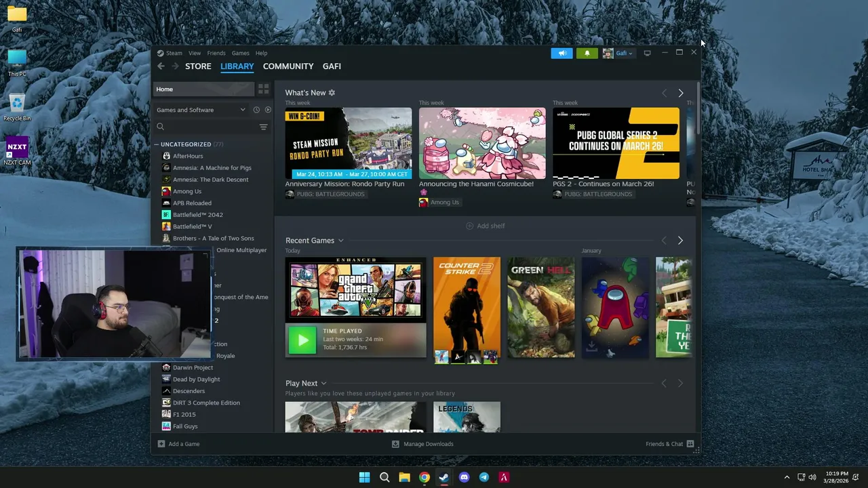Open the Hanami Cosmicube announcement thumbnail

(x=482, y=143)
